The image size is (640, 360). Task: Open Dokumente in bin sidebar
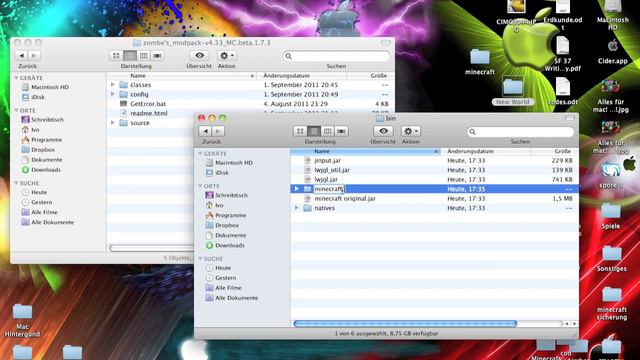231,235
